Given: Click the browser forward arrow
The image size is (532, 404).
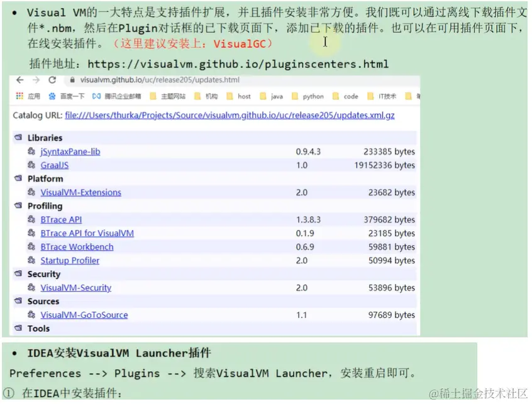Looking at the screenshot, I should (36, 80).
